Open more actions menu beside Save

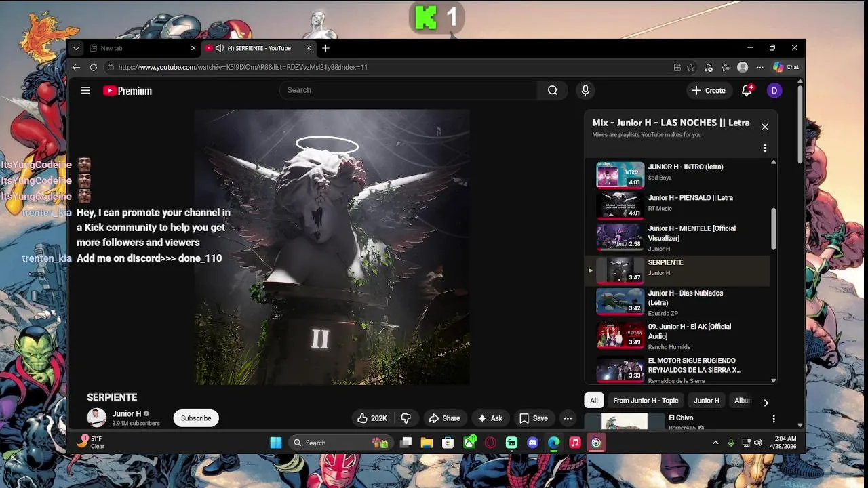click(568, 418)
